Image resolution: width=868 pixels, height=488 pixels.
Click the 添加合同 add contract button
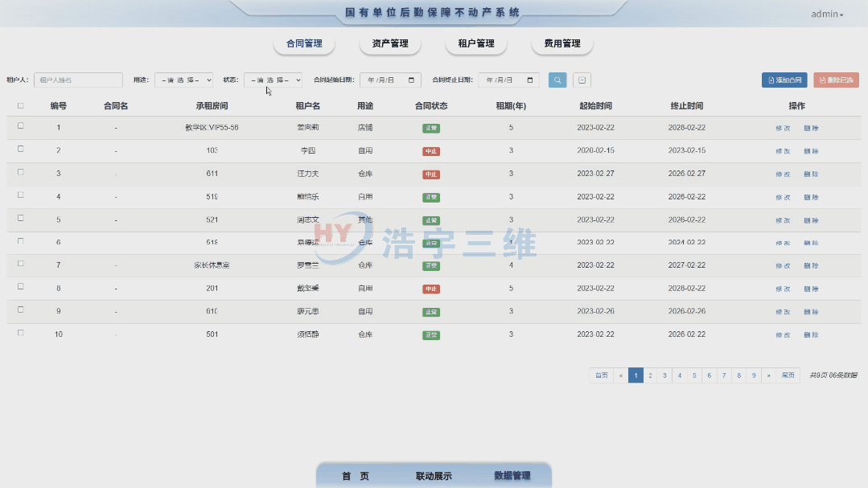[784, 80]
